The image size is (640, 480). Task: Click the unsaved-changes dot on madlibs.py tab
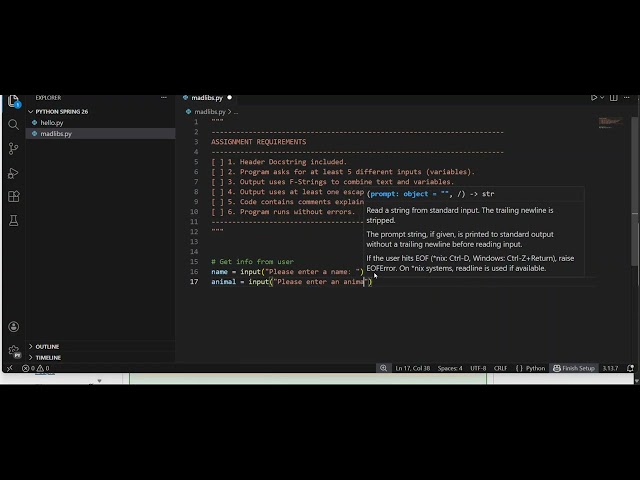(229, 98)
